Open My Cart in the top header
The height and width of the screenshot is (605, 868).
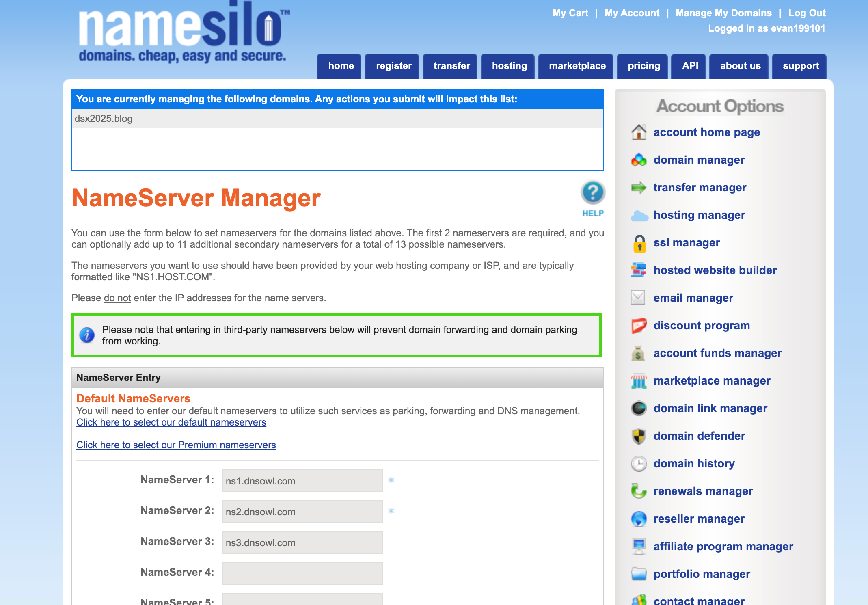point(570,13)
